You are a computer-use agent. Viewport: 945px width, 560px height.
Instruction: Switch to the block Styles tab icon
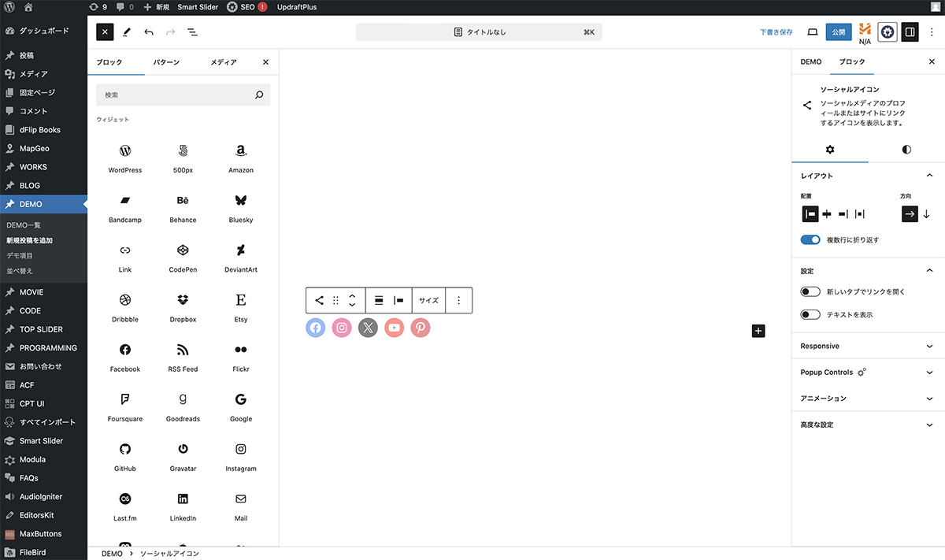tap(906, 149)
